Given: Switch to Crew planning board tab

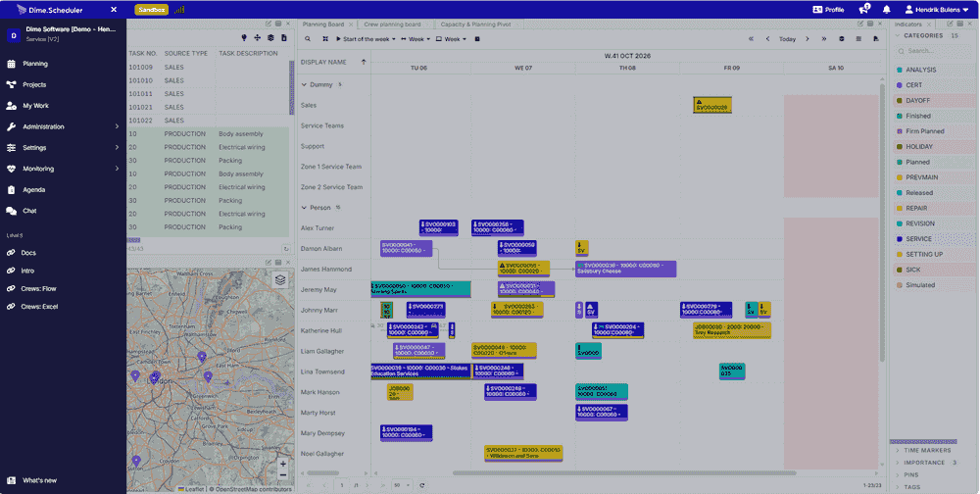Looking at the screenshot, I should point(393,25).
